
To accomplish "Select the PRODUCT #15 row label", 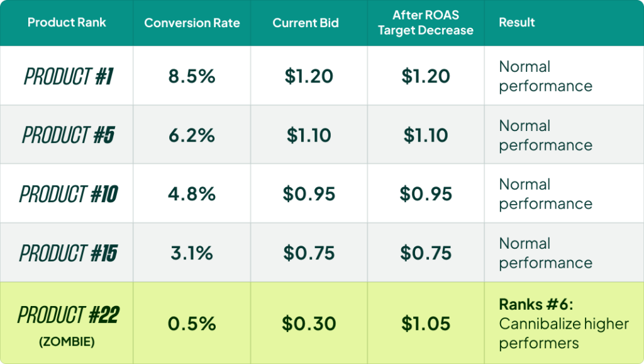I will 68,253.
